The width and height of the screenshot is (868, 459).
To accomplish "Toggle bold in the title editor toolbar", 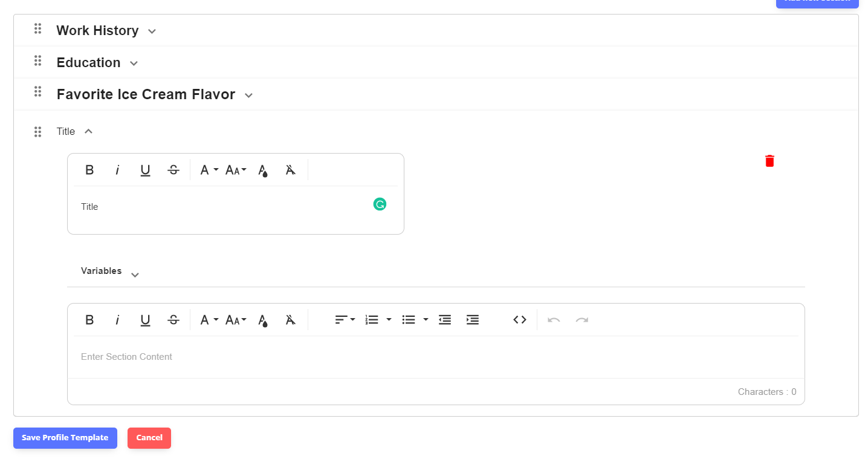I will (89, 170).
